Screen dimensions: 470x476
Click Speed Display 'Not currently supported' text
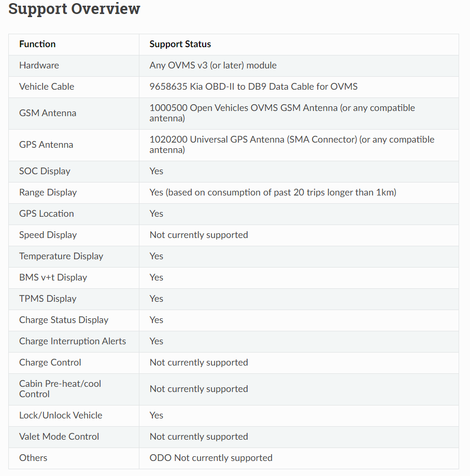pos(199,235)
